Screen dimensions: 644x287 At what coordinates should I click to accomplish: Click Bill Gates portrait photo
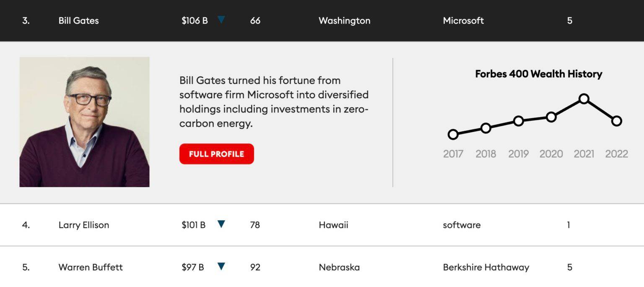pos(84,122)
